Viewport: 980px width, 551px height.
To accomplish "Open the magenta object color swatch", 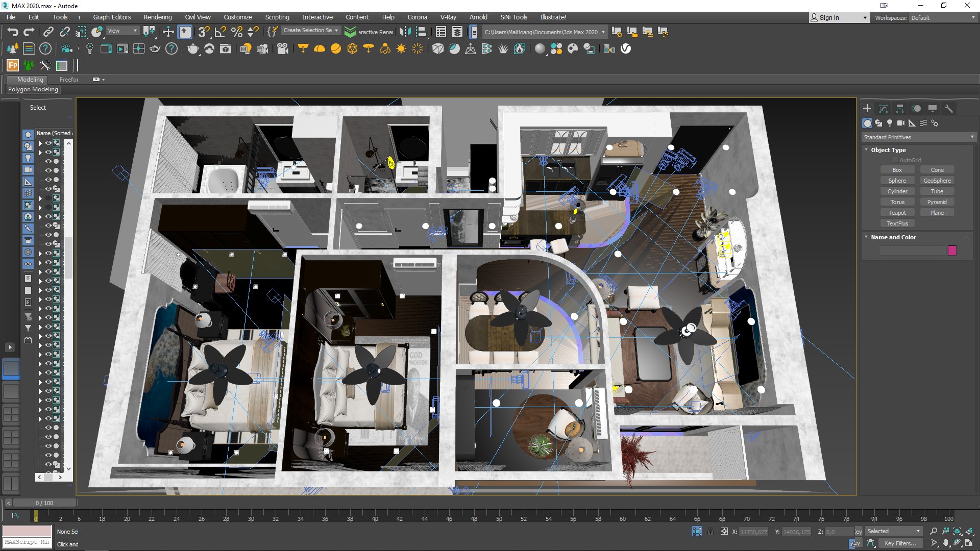I will [x=952, y=251].
